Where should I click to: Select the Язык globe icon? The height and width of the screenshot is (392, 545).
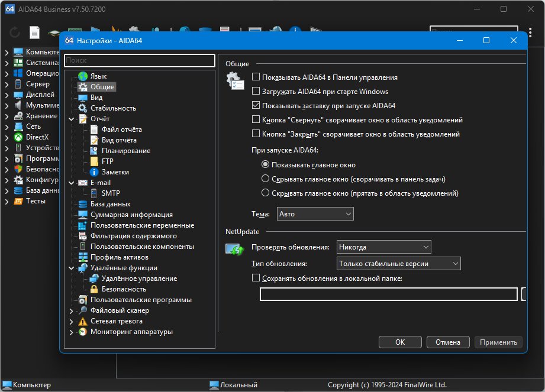[83, 76]
